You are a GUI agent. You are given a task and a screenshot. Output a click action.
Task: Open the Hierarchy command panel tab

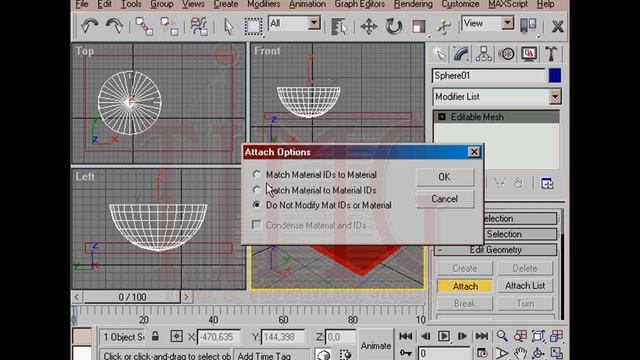pyautogui.click(x=484, y=54)
